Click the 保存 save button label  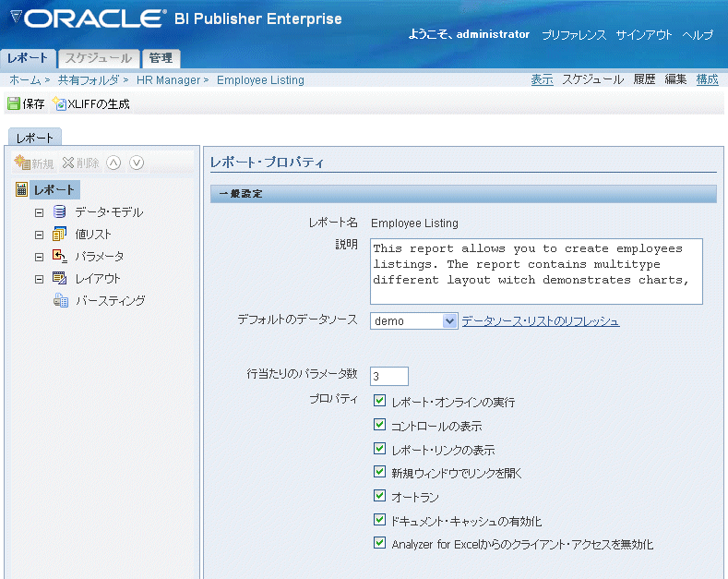[33, 103]
